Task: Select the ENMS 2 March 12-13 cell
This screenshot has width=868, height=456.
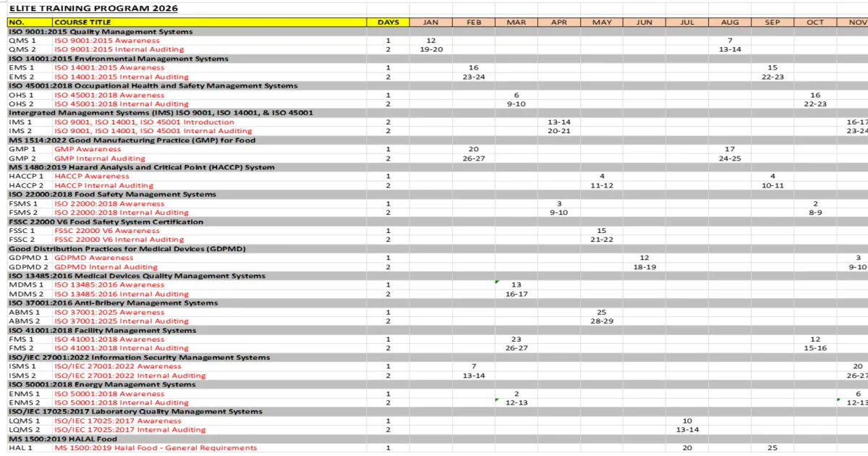Action: pos(516,402)
